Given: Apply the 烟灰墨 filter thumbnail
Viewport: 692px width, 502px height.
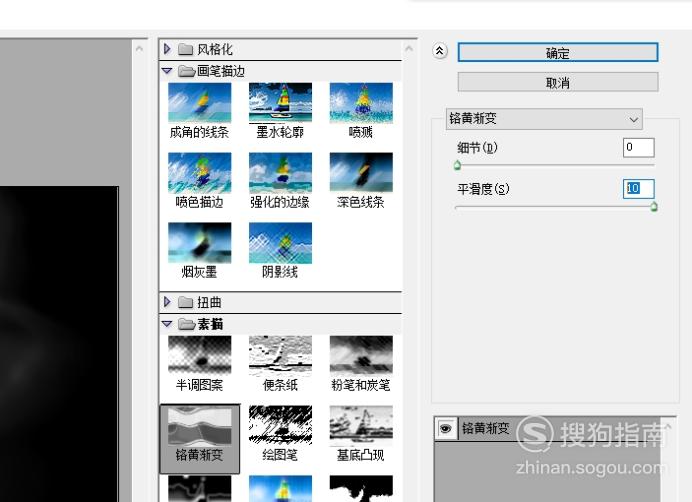Looking at the screenshot, I should tap(199, 243).
